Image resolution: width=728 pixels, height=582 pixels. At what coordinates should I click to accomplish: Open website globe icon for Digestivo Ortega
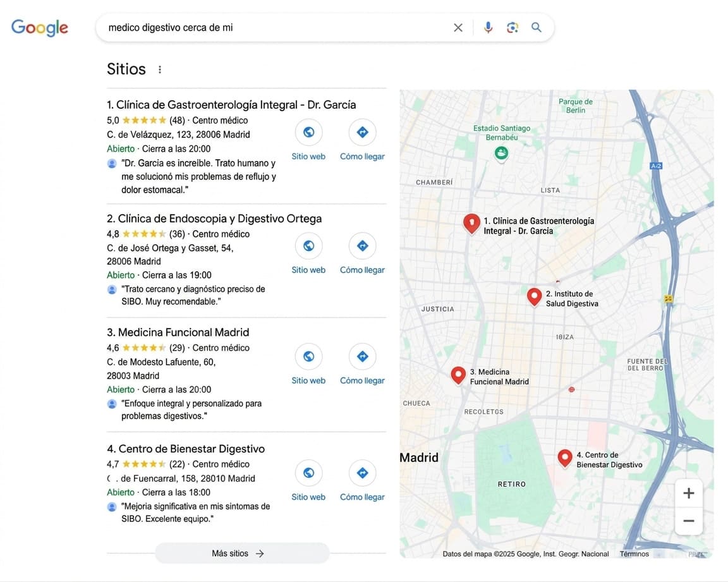pos(308,246)
